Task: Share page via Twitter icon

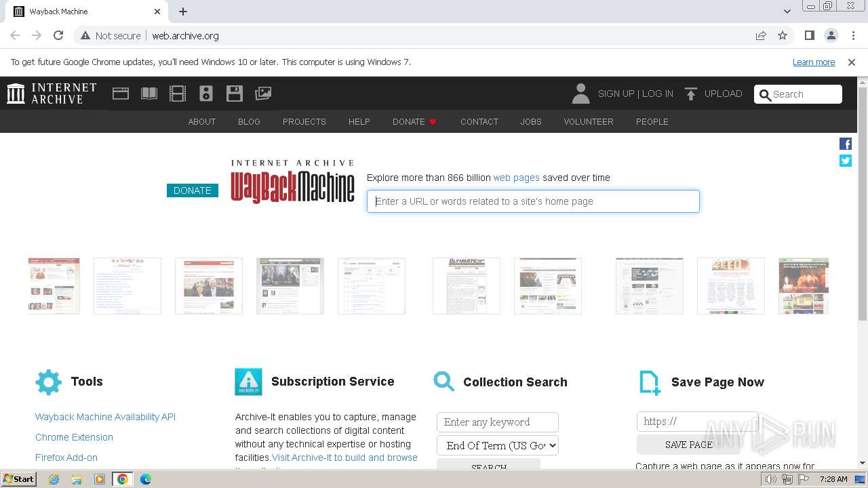Action: [x=846, y=161]
